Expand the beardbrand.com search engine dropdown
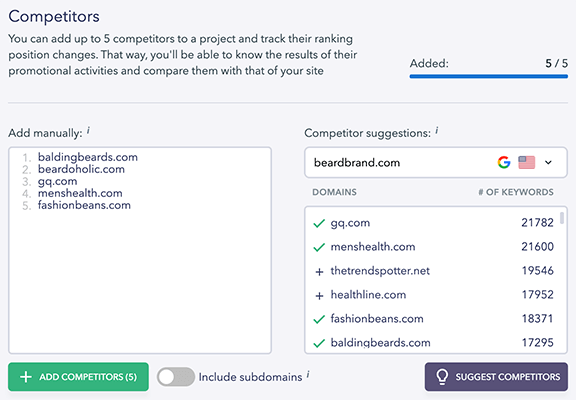Viewport: 576px width, 400px height. coord(548,162)
